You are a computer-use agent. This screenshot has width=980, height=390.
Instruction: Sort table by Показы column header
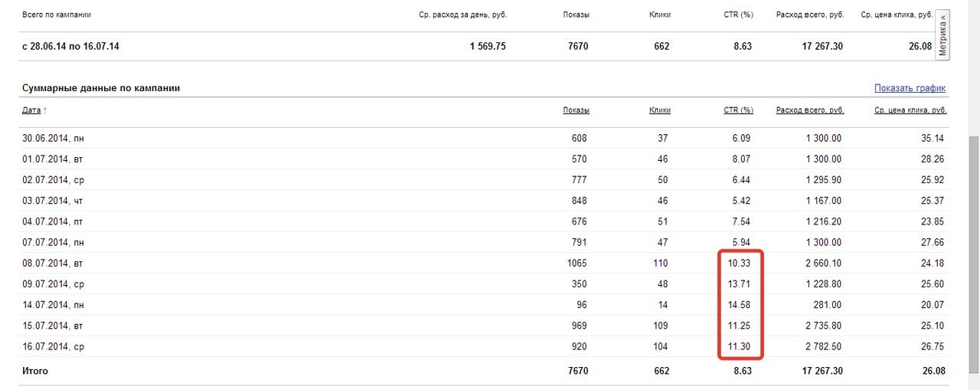(x=576, y=110)
